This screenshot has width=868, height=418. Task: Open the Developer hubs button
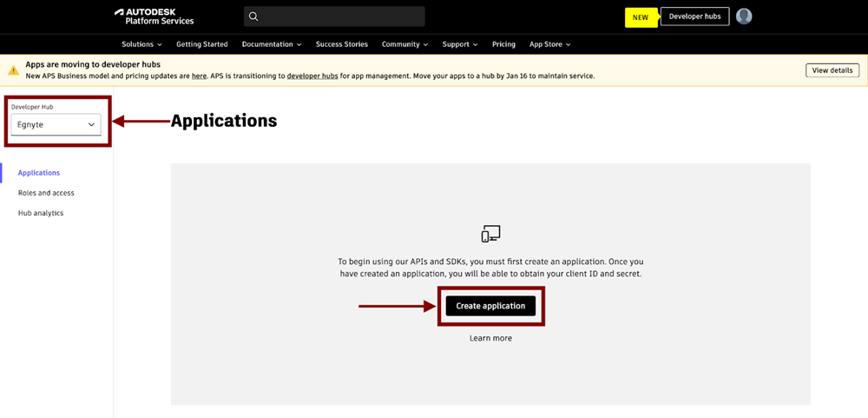pos(694,17)
